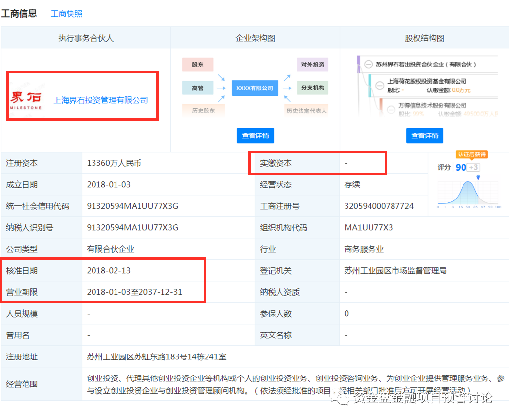The height and width of the screenshot is (420, 509).
Task: Click the megaphone icon in the watermark
Action: pos(343,399)
